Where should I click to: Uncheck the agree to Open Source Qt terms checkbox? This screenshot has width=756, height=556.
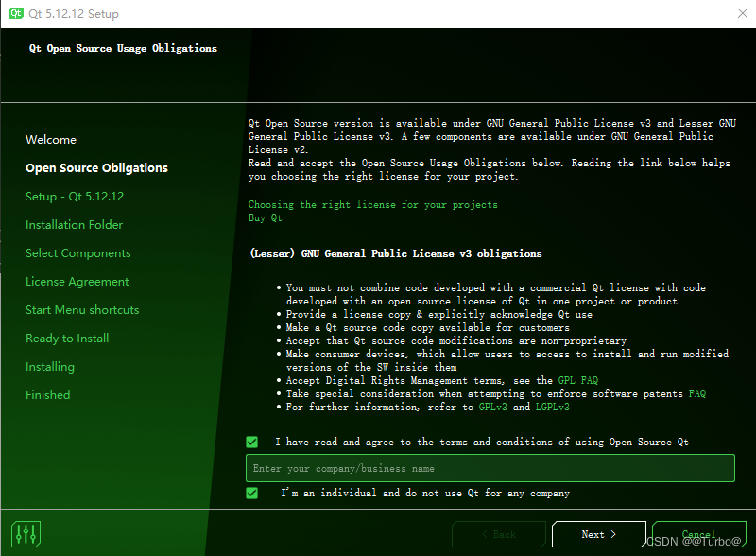click(251, 443)
